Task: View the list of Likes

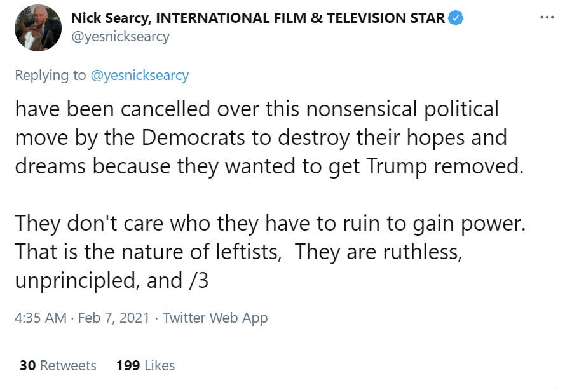Action: [x=159, y=365]
